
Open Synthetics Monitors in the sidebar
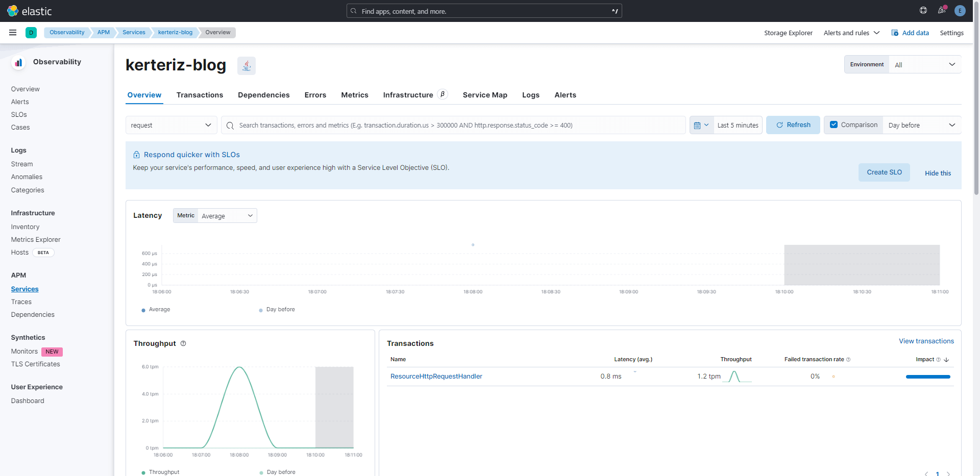tap(24, 352)
